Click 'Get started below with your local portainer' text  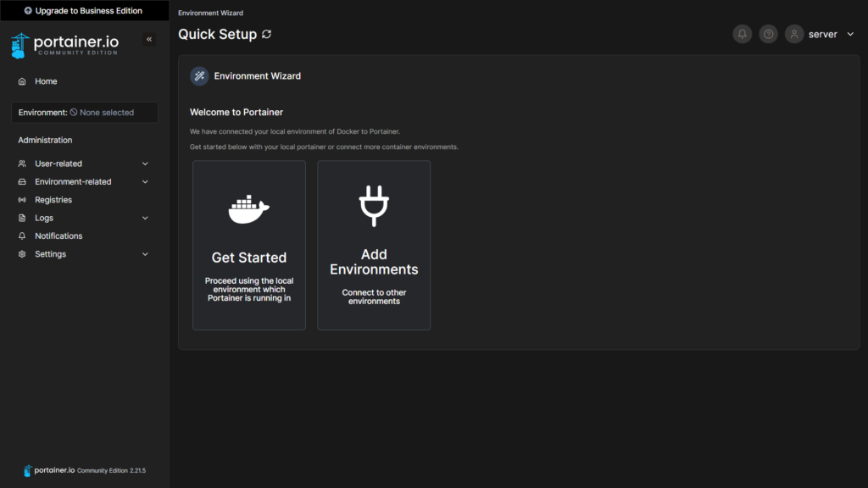click(x=324, y=147)
